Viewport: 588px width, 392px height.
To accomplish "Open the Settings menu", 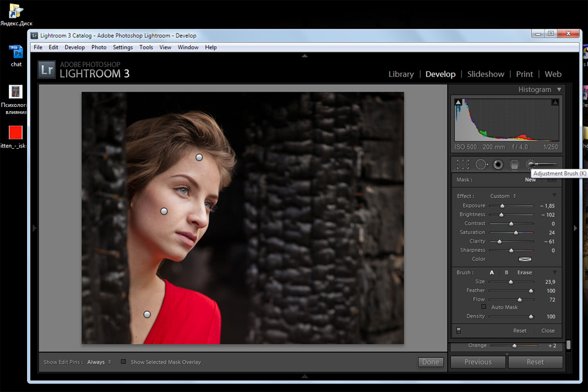I will (x=123, y=47).
